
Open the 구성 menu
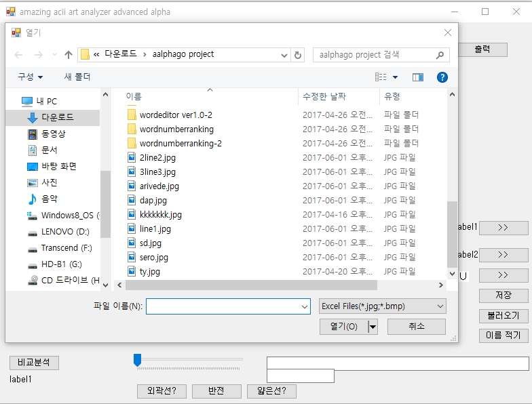[31, 77]
